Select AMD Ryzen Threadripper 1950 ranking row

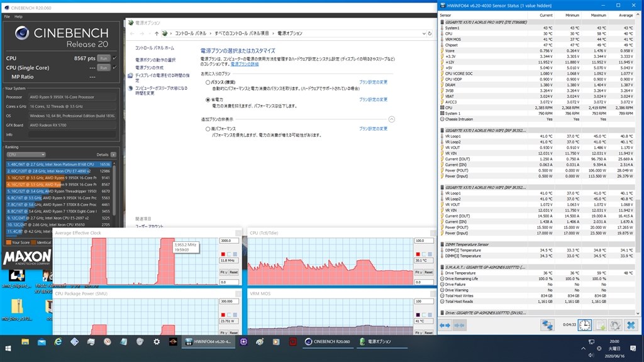pyautogui.click(x=58, y=191)
